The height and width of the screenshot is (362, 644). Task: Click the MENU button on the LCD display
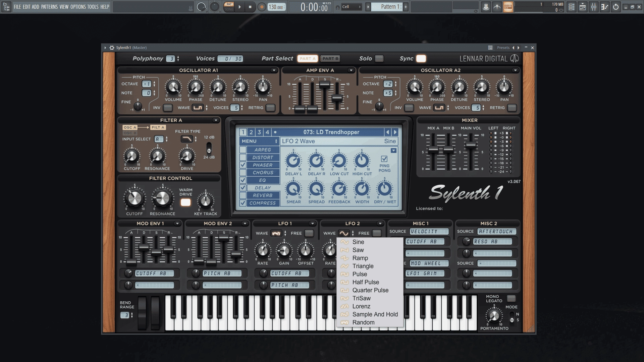(x=259, y=141)
